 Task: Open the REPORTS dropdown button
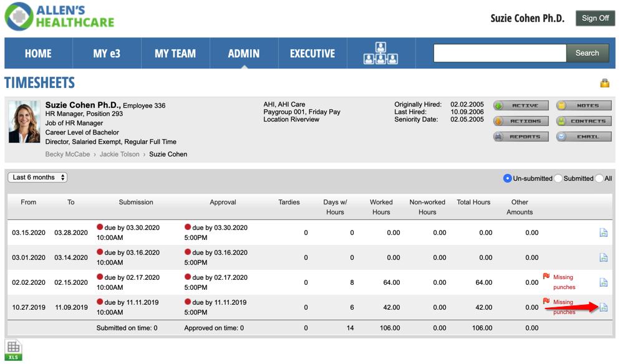tap(523, 136)
